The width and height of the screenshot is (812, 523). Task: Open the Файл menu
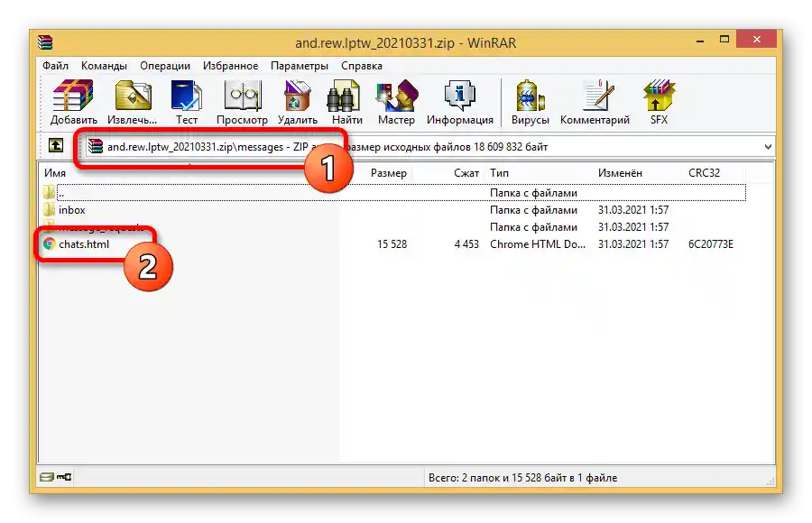[55, 66]
